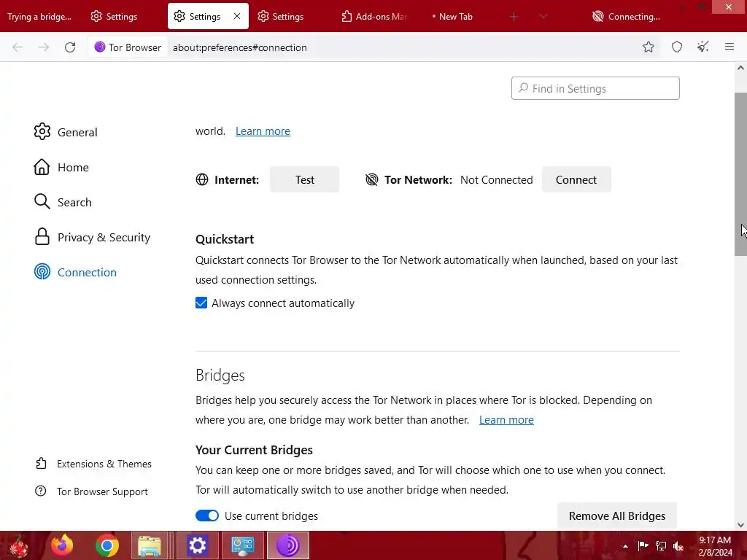Click the address bar URL field

pos(400,47)
